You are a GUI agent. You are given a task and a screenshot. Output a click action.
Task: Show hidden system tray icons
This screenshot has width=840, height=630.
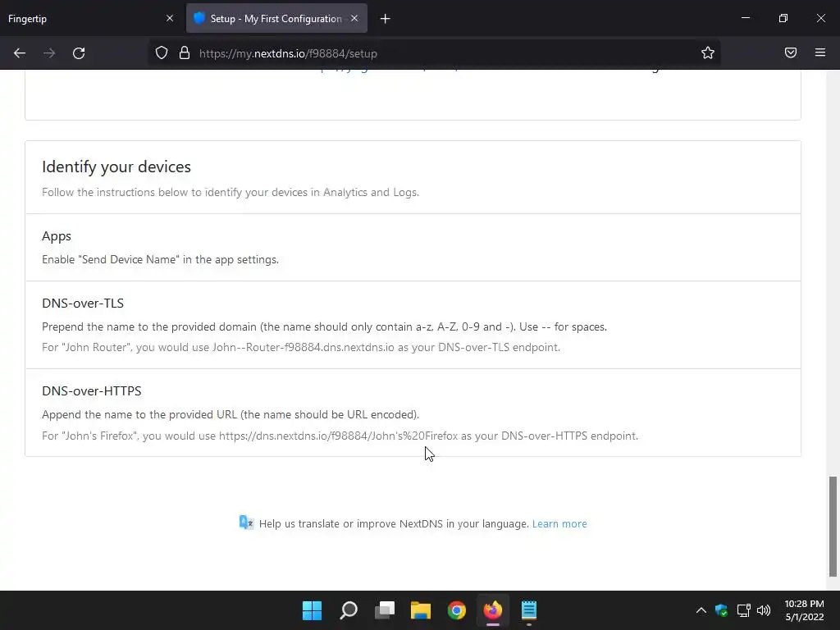pos(701,610)
